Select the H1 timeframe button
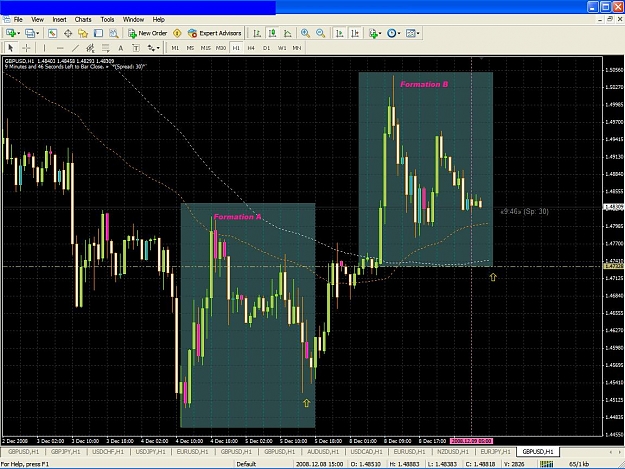The width and height of the screenshot is (625, 469). click(x=236, y=48)
